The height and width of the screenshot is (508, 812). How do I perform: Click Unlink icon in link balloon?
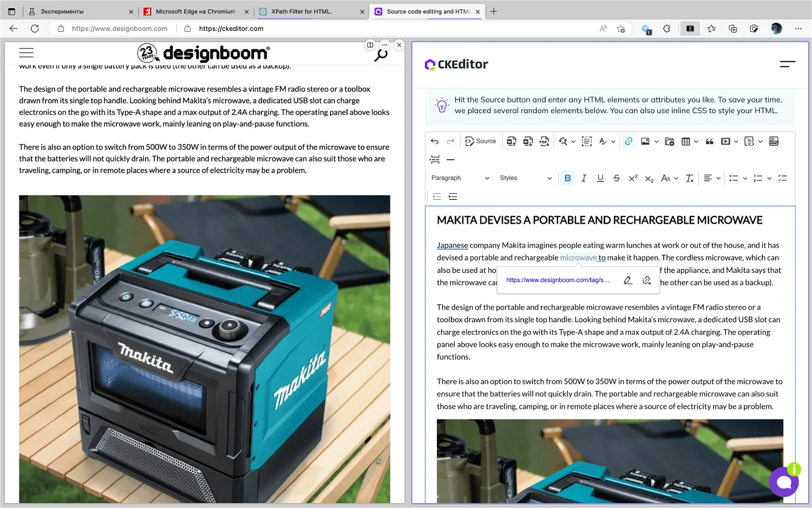(646, 280)
